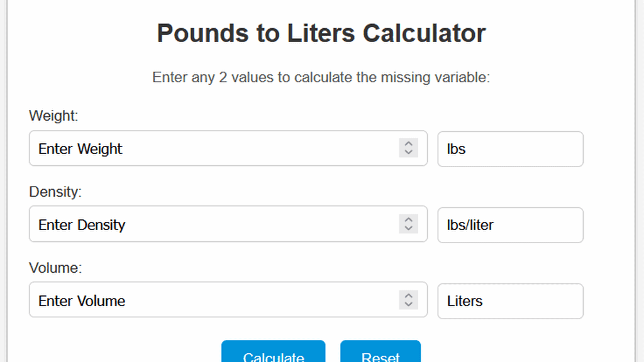Increment the Weight value with its up arrow

409,144
